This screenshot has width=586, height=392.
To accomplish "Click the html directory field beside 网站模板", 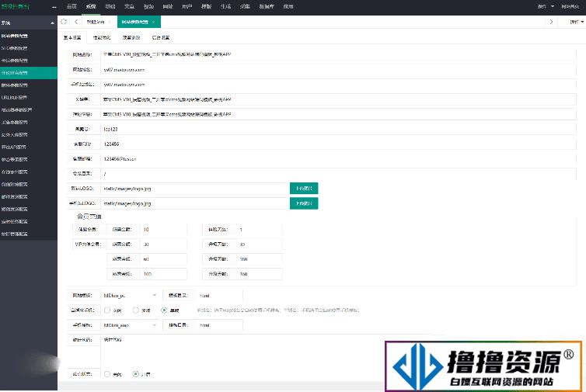I will click(x=220, y=295).
